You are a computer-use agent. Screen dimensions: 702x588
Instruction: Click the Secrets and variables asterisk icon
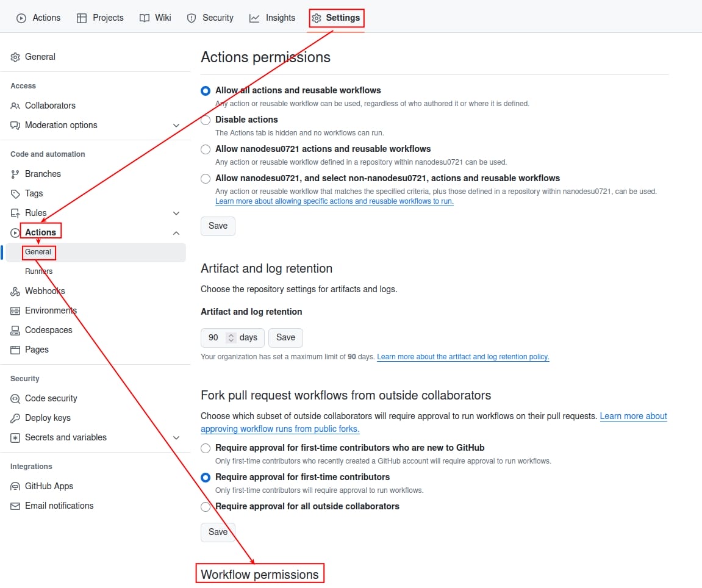(x=15, y=438)
